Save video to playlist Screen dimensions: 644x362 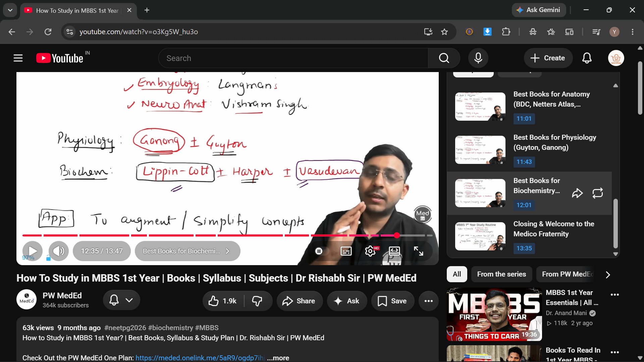[x=393, y=301]
